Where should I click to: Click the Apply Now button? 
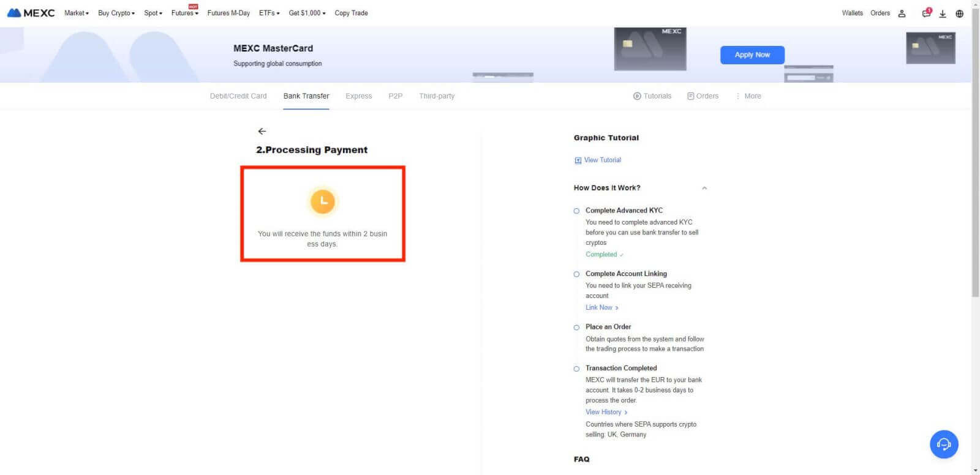coord(752,54)
